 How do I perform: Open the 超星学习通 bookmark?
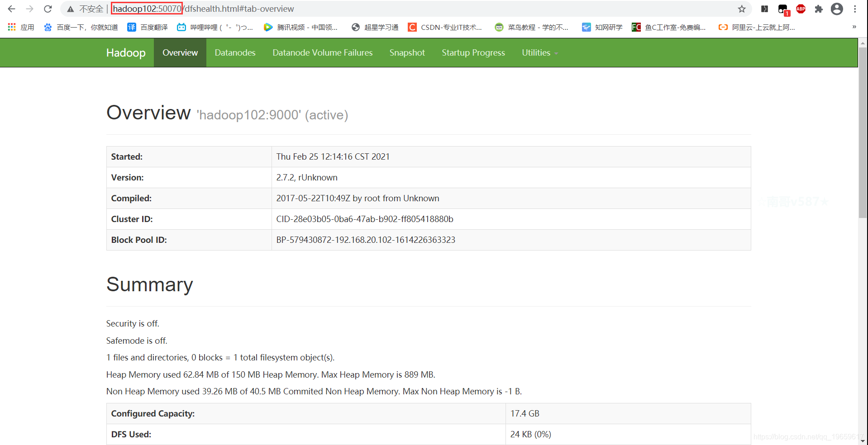tap(375, 27)
